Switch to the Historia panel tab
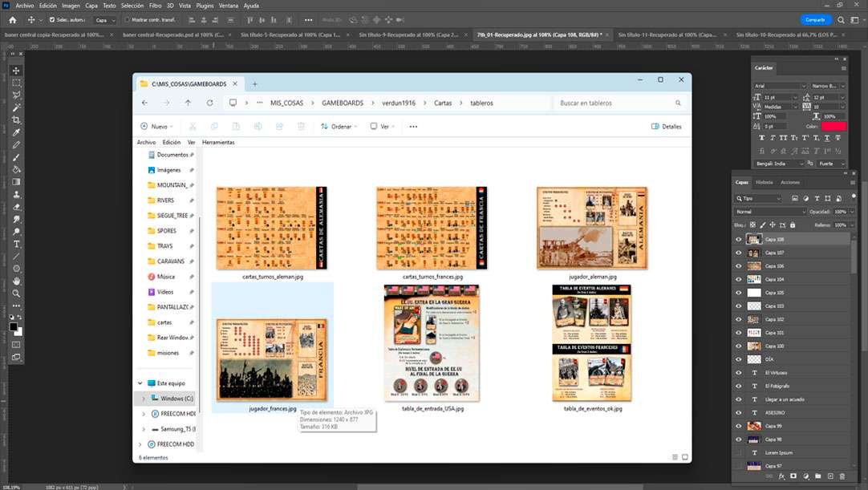The height and width of the screenshot is (490, 868). [765, 182]
